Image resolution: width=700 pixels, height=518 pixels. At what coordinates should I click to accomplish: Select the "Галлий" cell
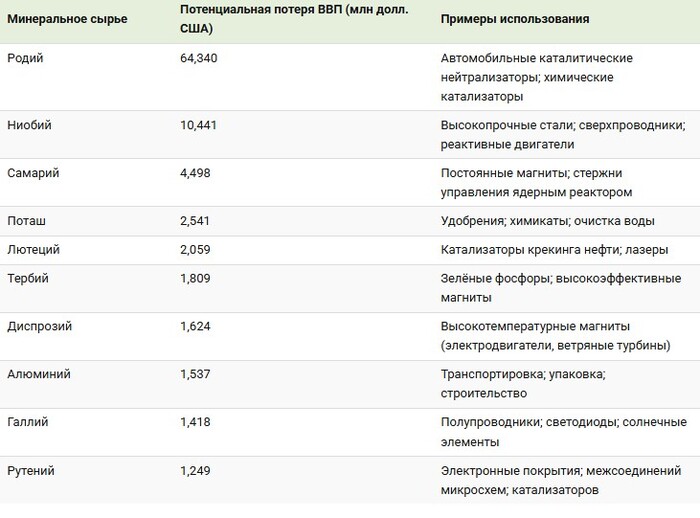coord(27,422)
